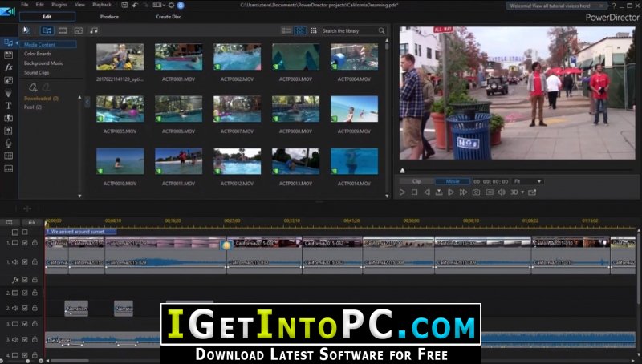Click the save project icon
This screenshot has width=642, height=364.
(124, 5)
